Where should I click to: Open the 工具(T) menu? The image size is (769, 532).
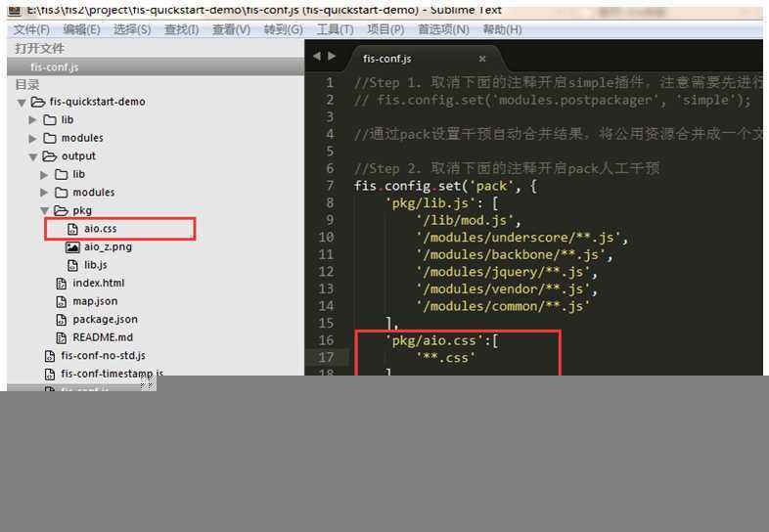(x=335, y=30)
